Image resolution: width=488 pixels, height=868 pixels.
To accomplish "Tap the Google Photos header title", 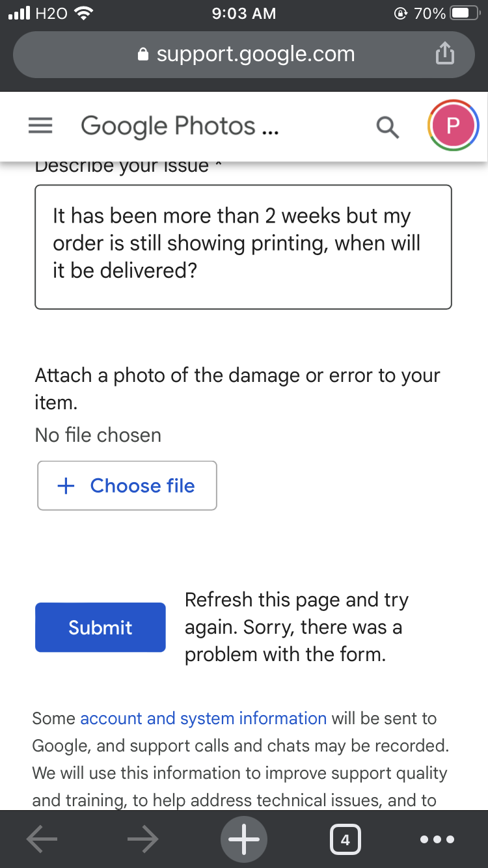I will (x=180, y=126).
